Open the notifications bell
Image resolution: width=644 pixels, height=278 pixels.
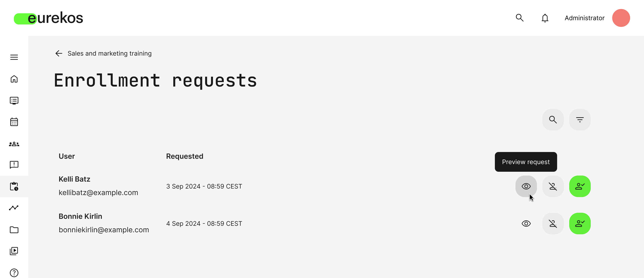coord(545,18)
